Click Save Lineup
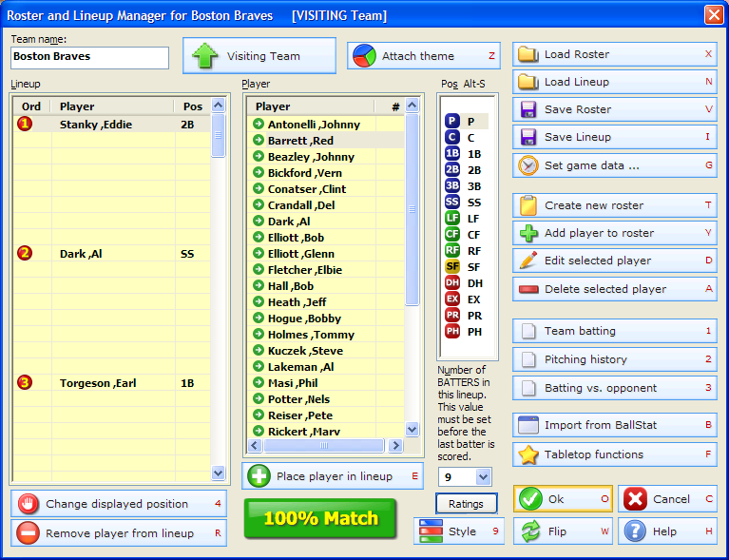This screenshot has width=729, height=560. (x=615, y=137)
